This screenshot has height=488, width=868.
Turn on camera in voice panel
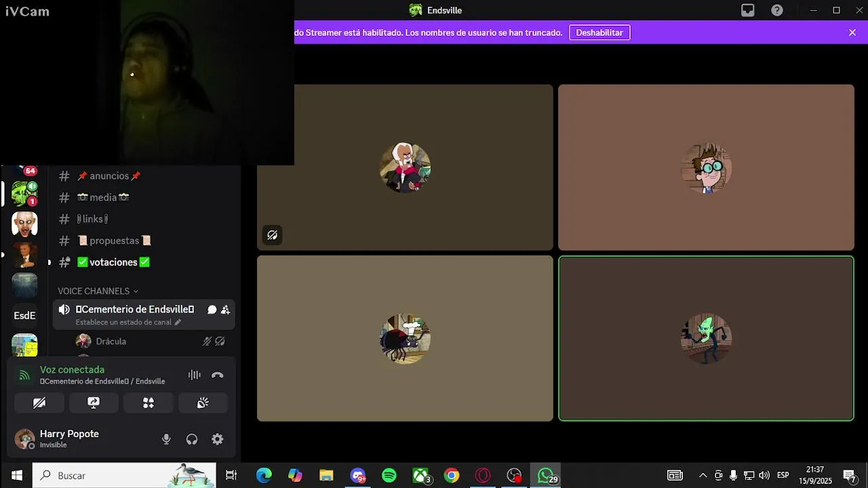tap(39, 403)
